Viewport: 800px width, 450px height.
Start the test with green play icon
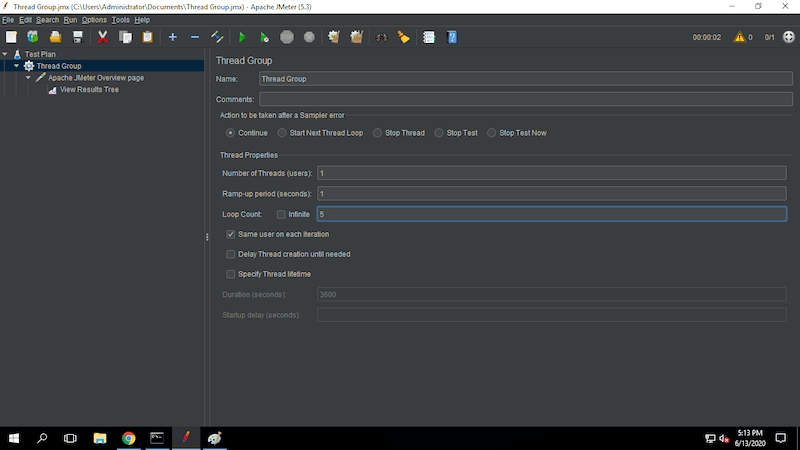242,37
